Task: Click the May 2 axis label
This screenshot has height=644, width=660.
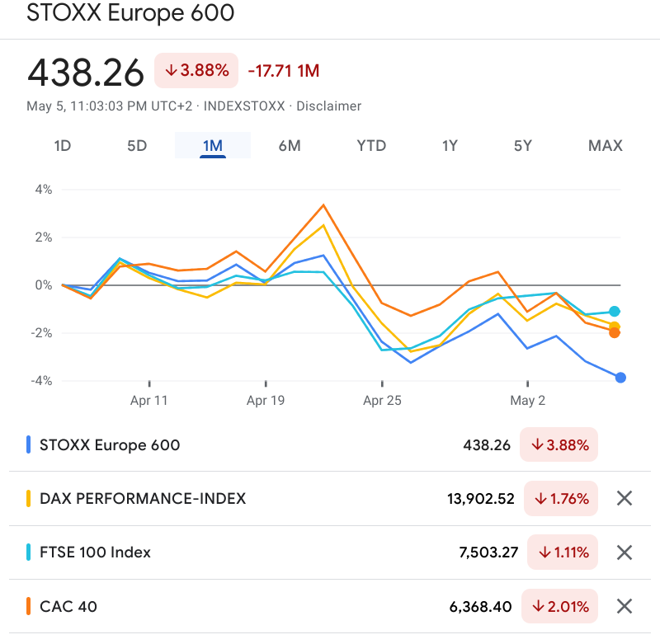Action: click(x=527, y=400)
